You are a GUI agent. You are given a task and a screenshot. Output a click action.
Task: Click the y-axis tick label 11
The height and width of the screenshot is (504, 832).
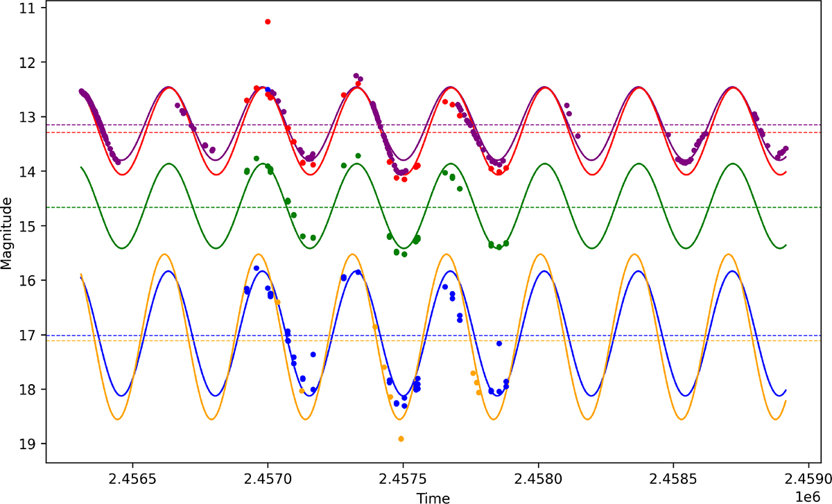point(31,8)
